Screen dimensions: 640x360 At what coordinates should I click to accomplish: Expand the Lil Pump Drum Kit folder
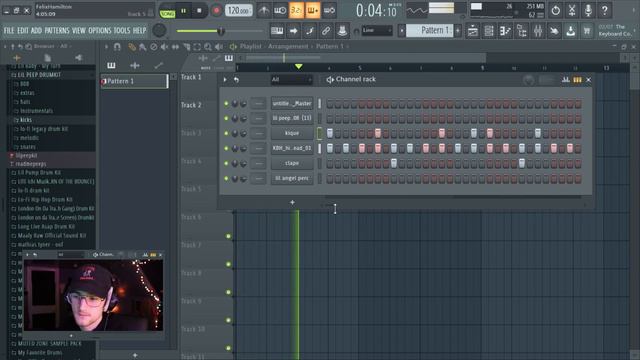pyautogui.click(x=39, y=173)
